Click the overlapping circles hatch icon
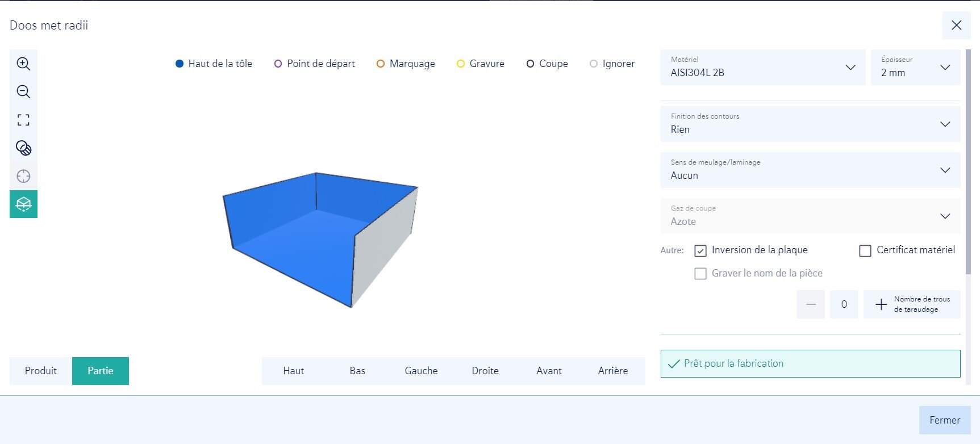 [x=23, y=148]
